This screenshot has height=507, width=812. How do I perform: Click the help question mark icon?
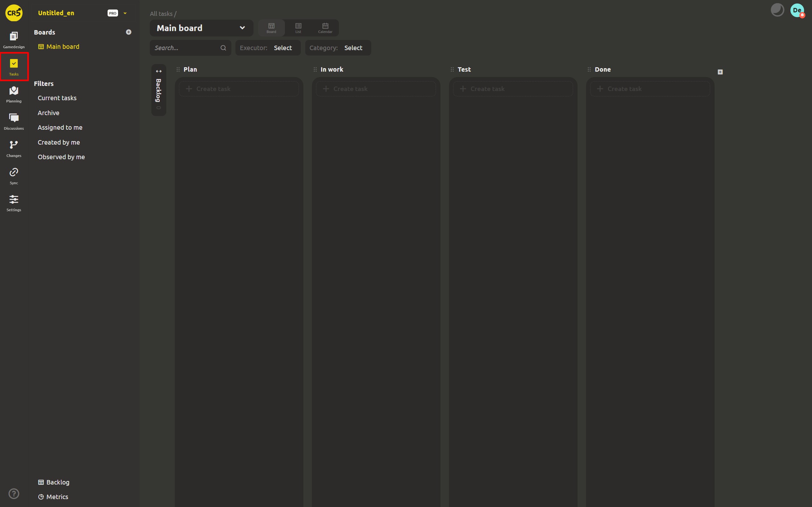click(14, 494)
